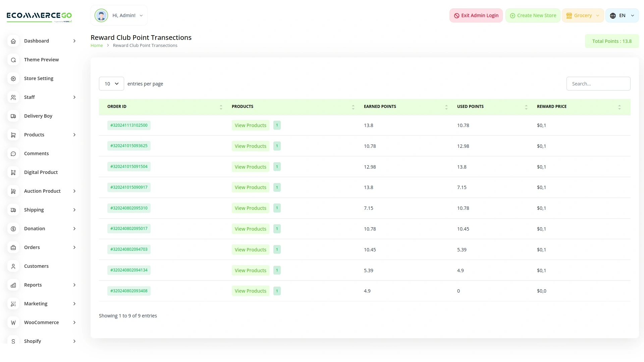Click the Comments speech bubble icon

pyautogui.click(x=13, y=154)
